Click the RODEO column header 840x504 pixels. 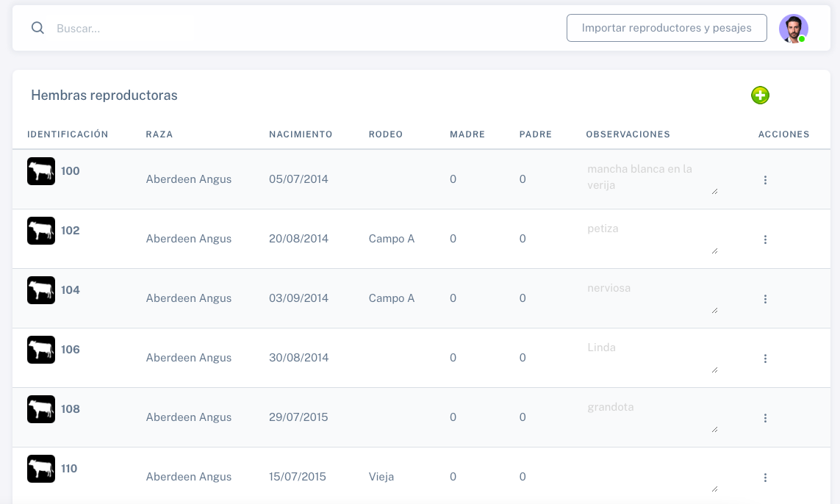(x=385, y=134)
